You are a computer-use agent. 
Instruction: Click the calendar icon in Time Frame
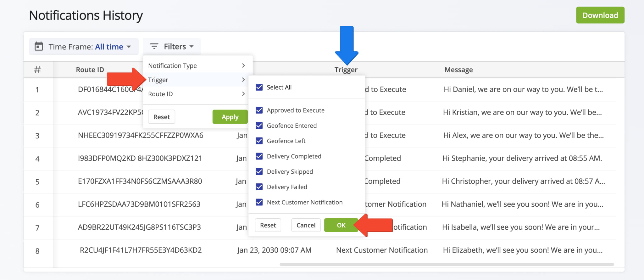(39, 47)
